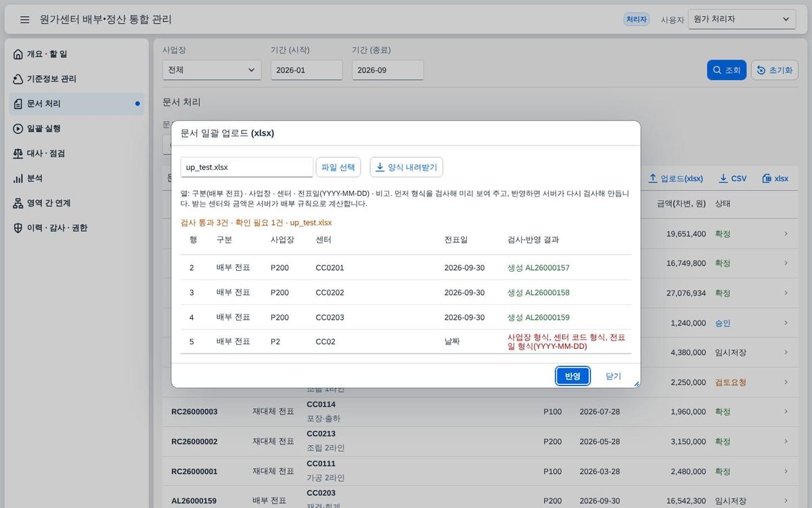Image resolution: width=812 pixels, height=508 pixels.
Task: Click the chevron on the 2,250,000 row
Action: tap(786, 382)
